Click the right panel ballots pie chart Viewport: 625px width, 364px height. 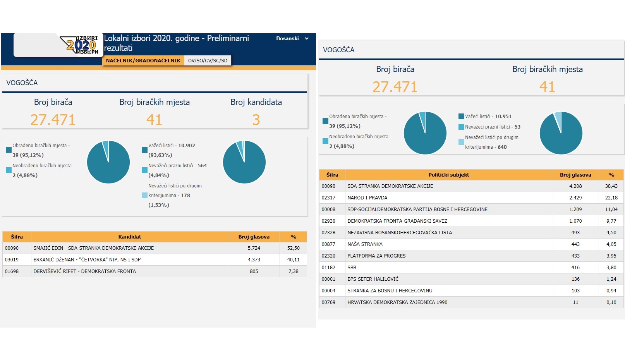(561, 133)
